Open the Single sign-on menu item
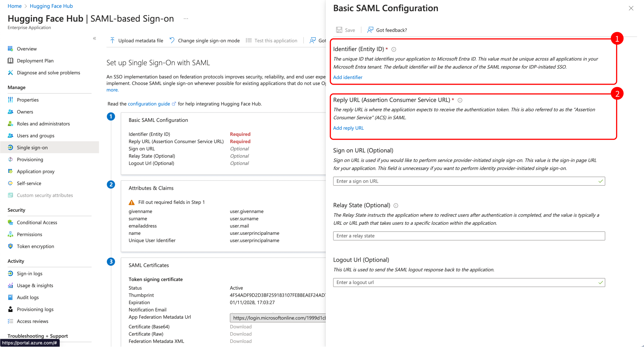 pos(32,148)
